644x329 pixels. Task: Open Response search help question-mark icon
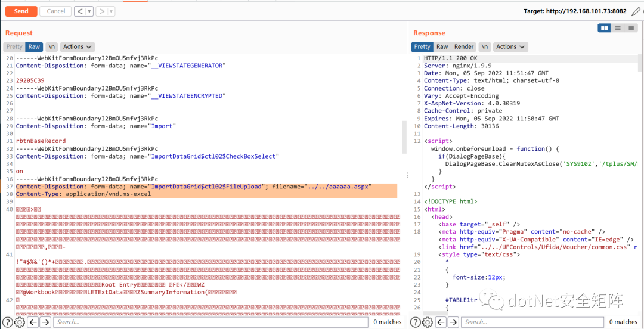click(416, 322)
